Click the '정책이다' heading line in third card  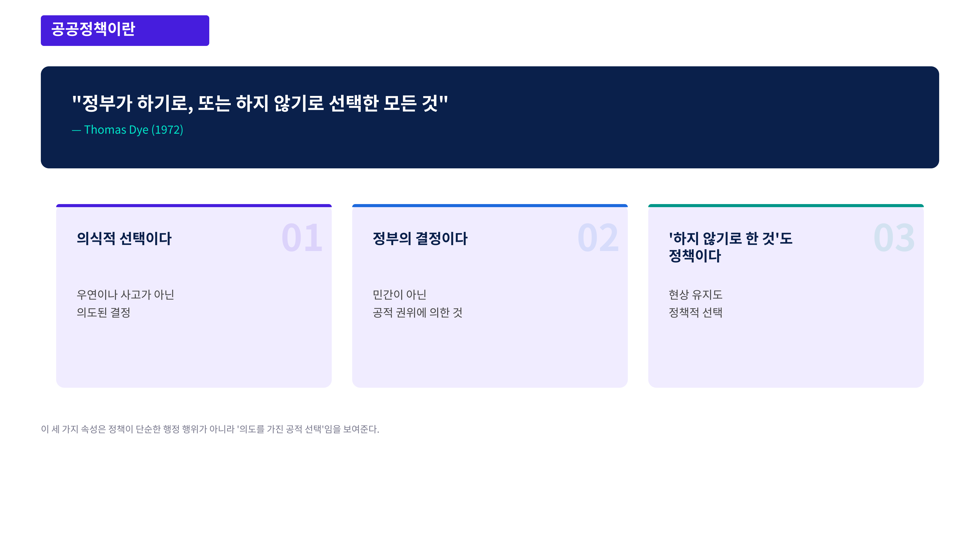(x=695, y=256)
